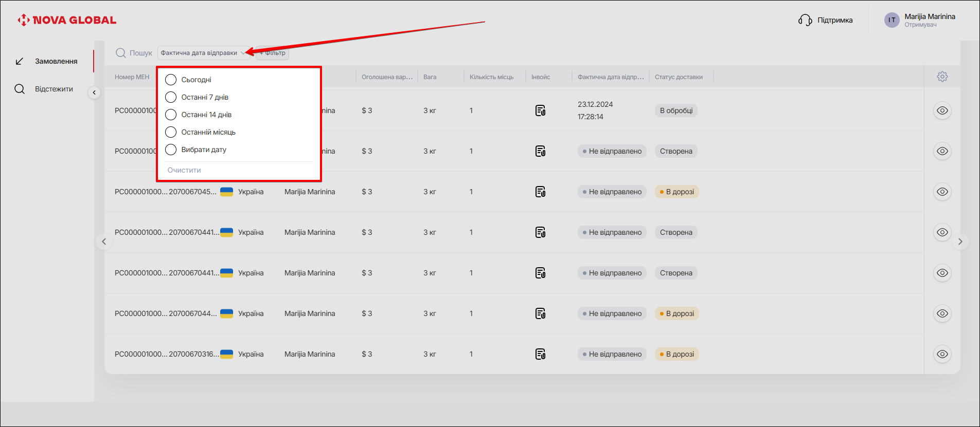Viewport: 980px width, 427px height.
Task: Click the search magnifier icon next to Пошук
Action: [121, 53]
